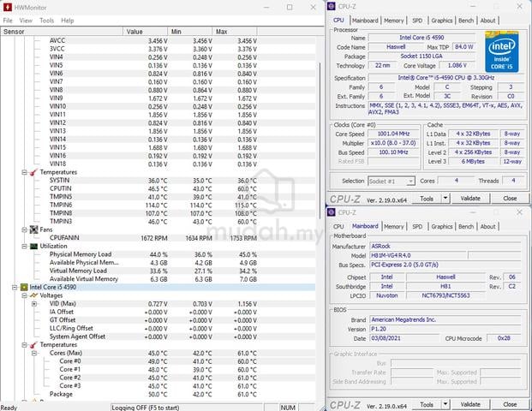Click the CPU-Z icon in lower window title bar
The width and height of the screenshot is (532, 411).
pos(332,212)
